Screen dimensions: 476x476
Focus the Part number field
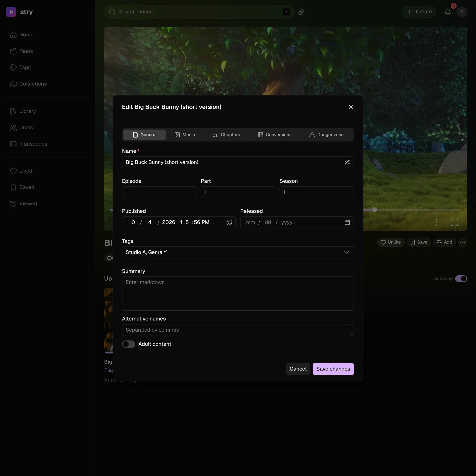coord(238,192)
